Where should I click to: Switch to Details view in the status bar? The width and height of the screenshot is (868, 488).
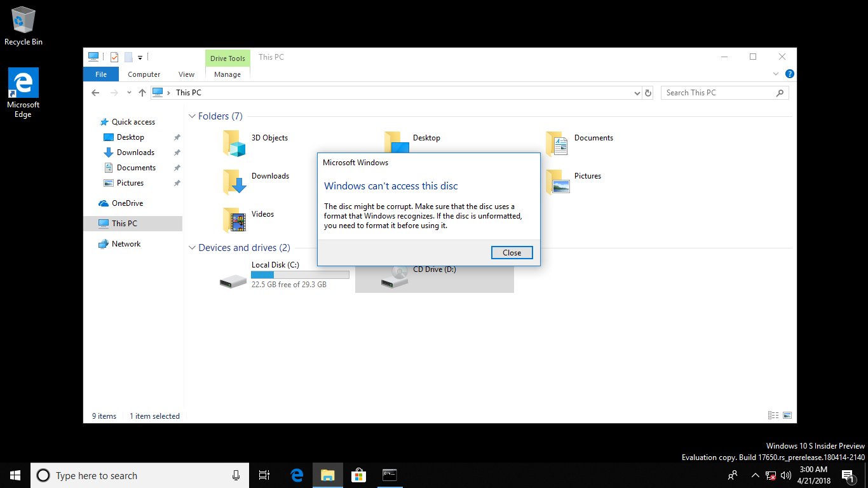(773, 416)
